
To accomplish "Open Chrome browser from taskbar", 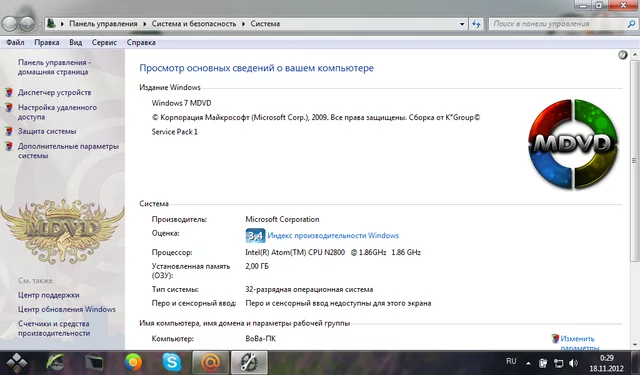I will coord(133,362).
